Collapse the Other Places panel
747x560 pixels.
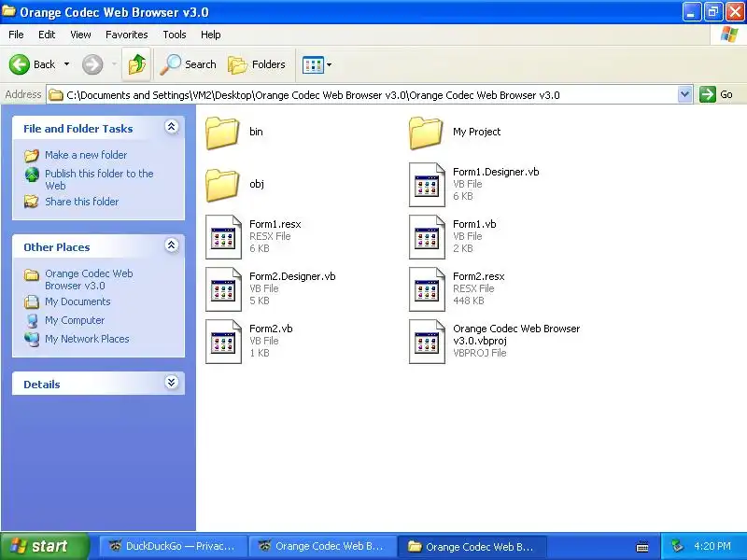172,245
